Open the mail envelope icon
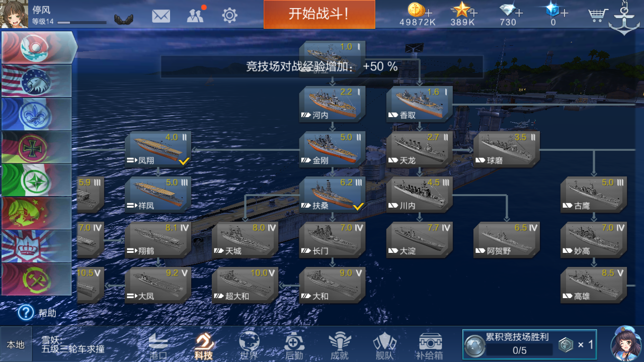Image resolution: width=644 pixels, height=362 pixels. click(161, 16)
